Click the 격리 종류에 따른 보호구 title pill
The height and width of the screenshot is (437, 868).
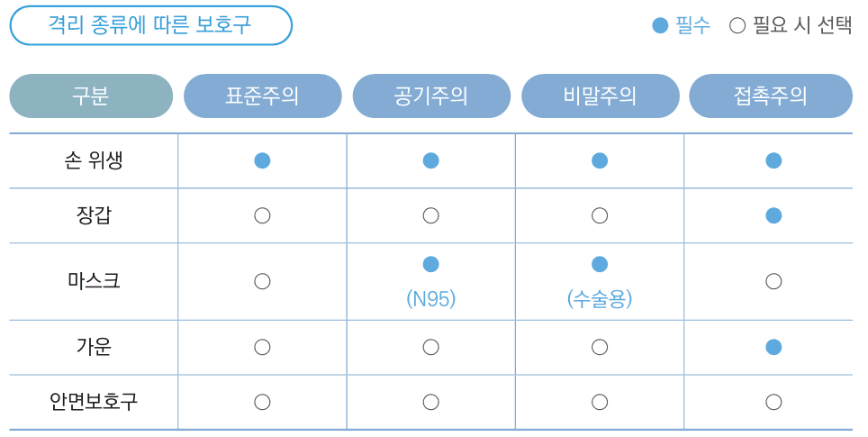(x=150, y=25)
